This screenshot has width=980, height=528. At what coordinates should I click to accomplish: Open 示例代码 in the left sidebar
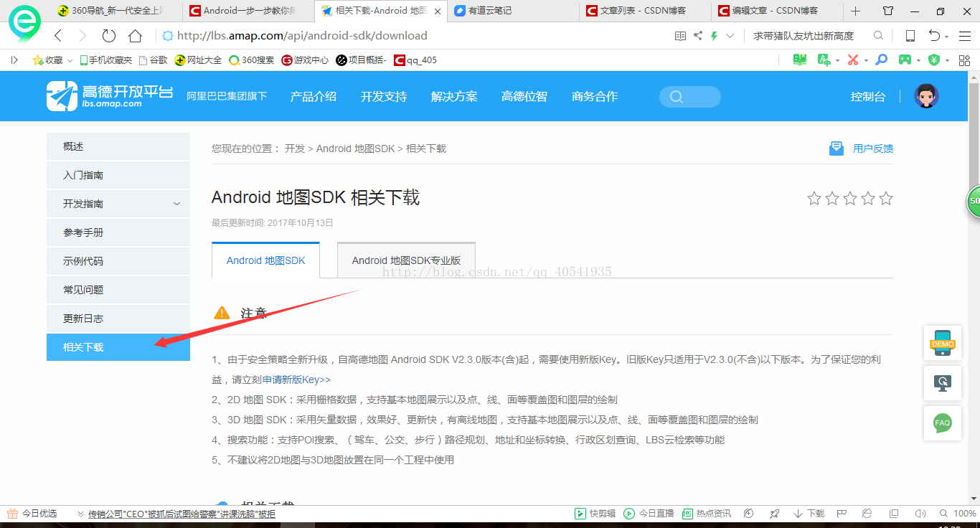(118, 261)
